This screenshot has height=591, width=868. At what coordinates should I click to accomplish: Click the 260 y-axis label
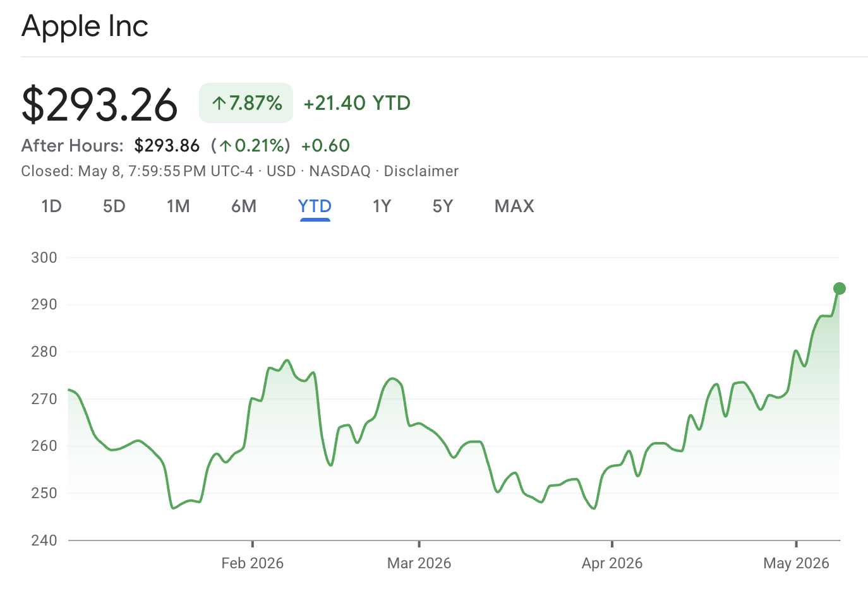click(x=44, y=446)
